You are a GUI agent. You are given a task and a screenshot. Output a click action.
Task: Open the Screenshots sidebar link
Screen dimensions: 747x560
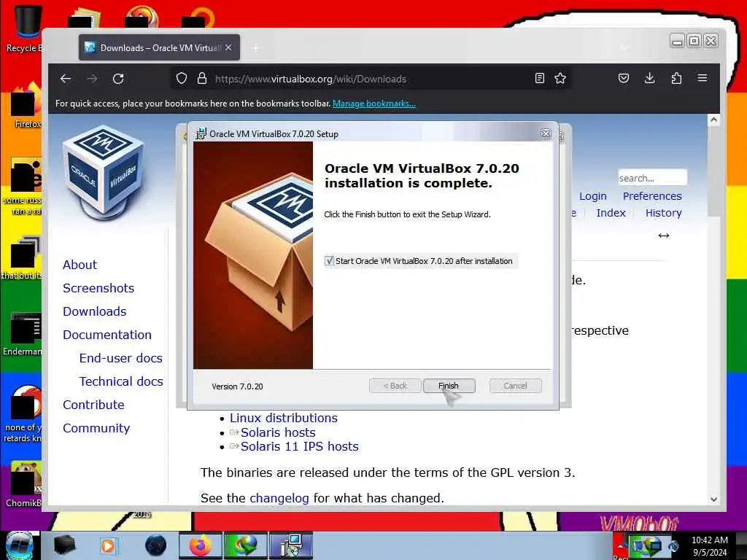[x=98, y=288]
